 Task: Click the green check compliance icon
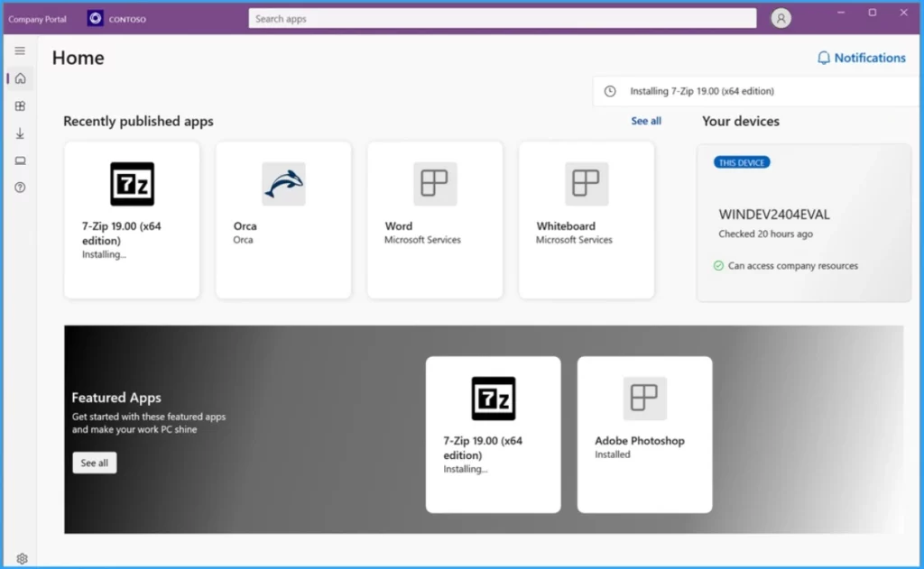[x=718, y=266]
